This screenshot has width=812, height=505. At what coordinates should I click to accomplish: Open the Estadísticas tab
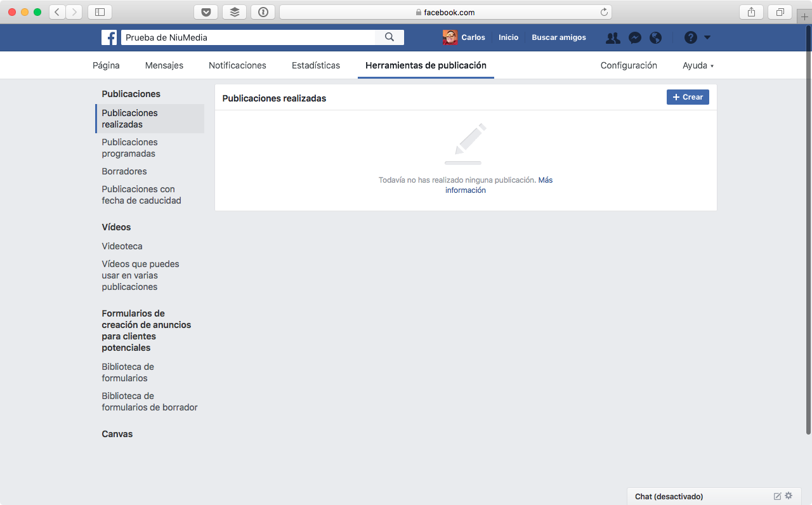coord(316,65)
